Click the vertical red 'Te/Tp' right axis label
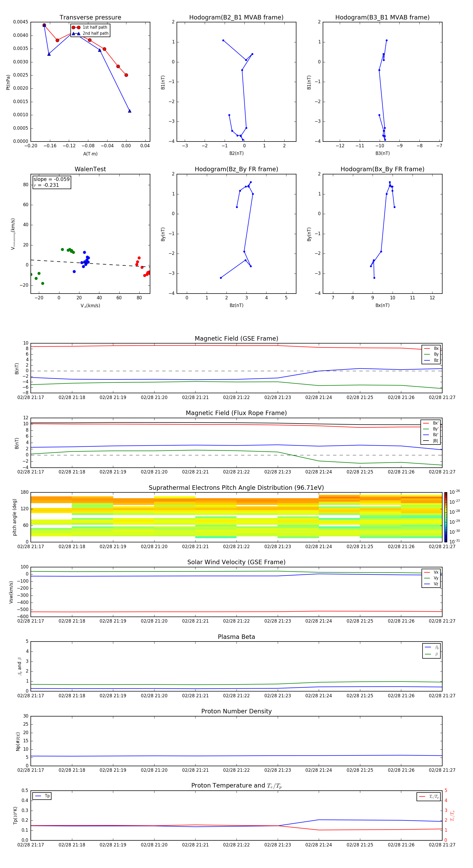Viewport: 473px width, 868px height. coord(453,815)
